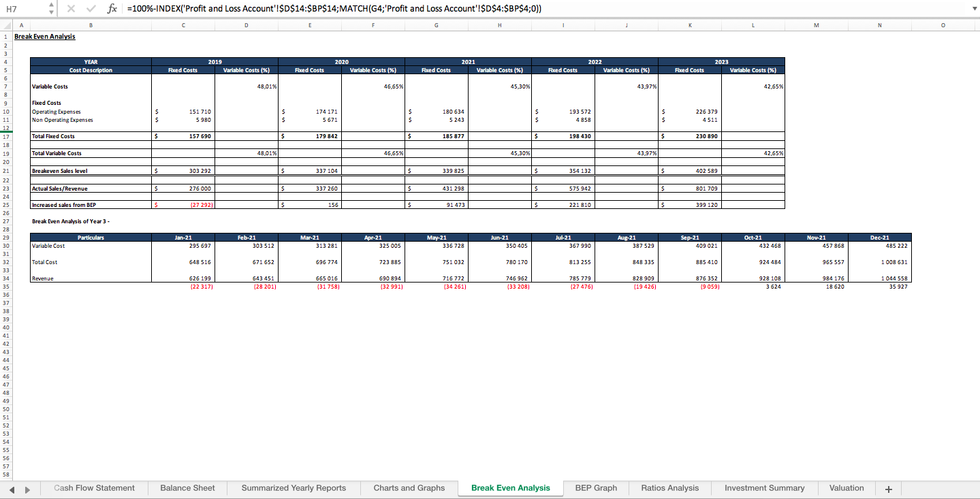This screenshot has width=980, height=499.
Task: Click operating expenses value 151 710
Action: click(183, 112)
